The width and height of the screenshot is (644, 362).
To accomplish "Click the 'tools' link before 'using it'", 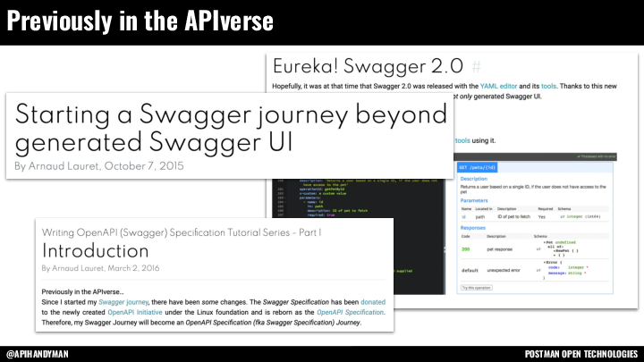I will 462,140.
